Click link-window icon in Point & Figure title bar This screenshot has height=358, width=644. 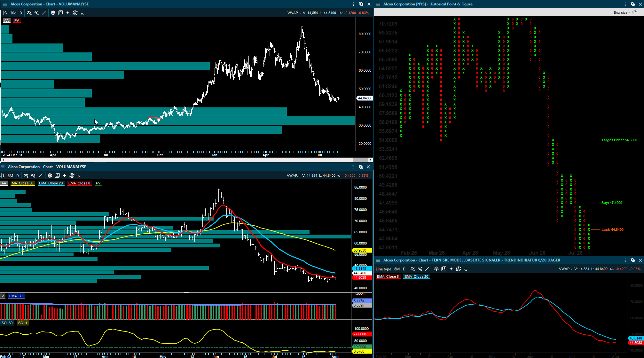point(632,4)
